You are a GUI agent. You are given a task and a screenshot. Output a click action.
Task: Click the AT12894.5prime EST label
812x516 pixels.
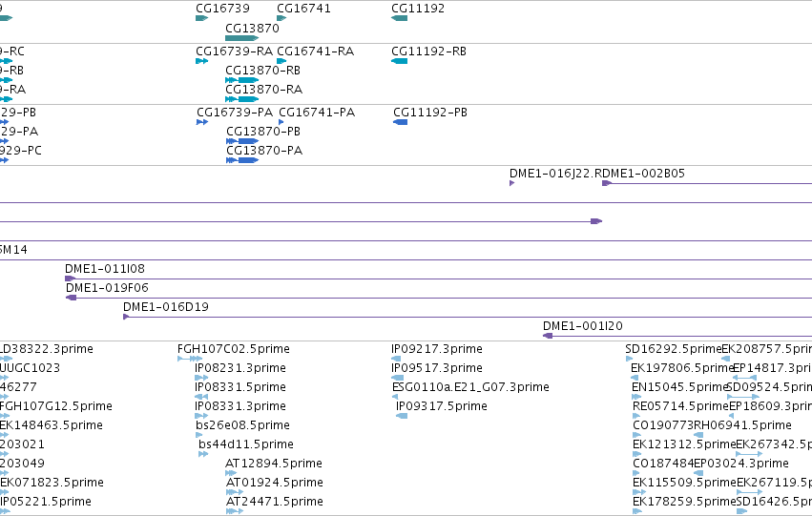click(x=274, y=464)
